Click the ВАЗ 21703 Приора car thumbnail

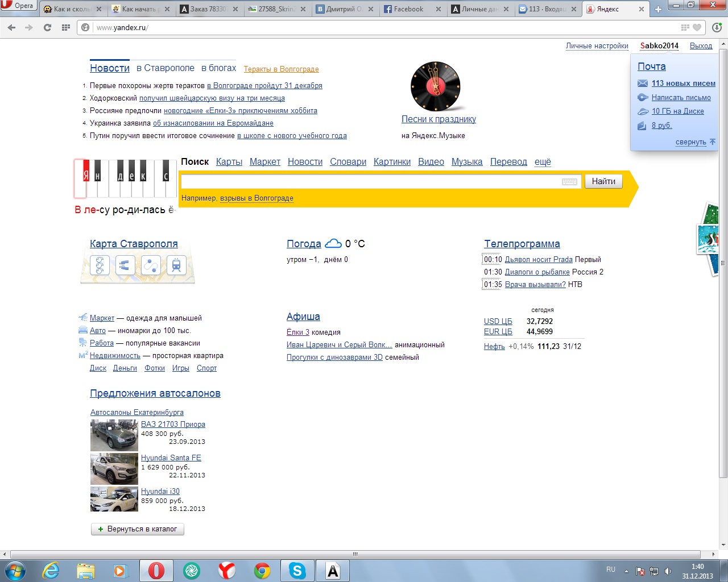[114, 435]
